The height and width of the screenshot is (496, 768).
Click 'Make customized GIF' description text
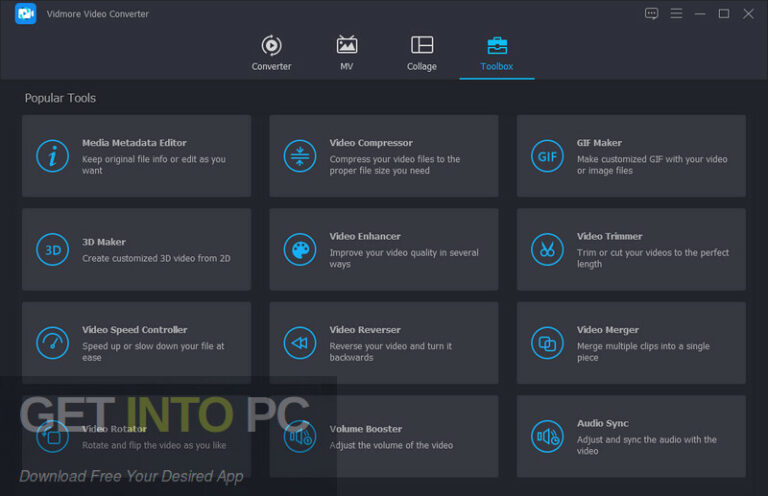click(652, 165)
